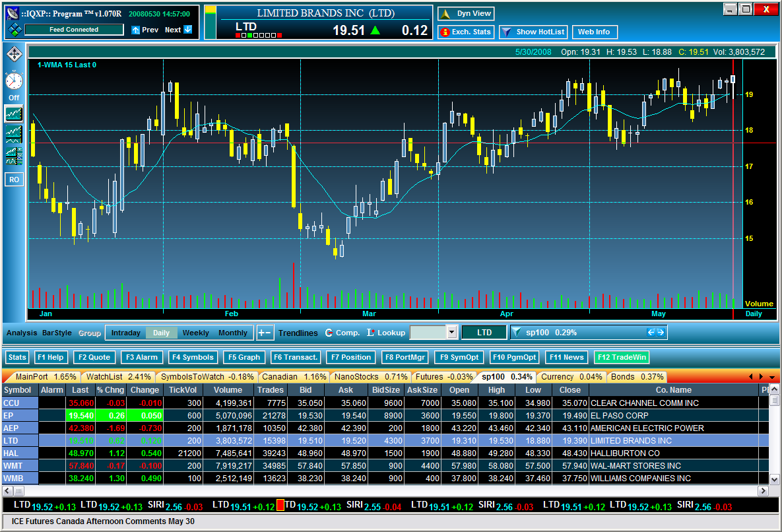Select the two-pane chart layout icon
The image size is (782, 532).
point(14,135)
